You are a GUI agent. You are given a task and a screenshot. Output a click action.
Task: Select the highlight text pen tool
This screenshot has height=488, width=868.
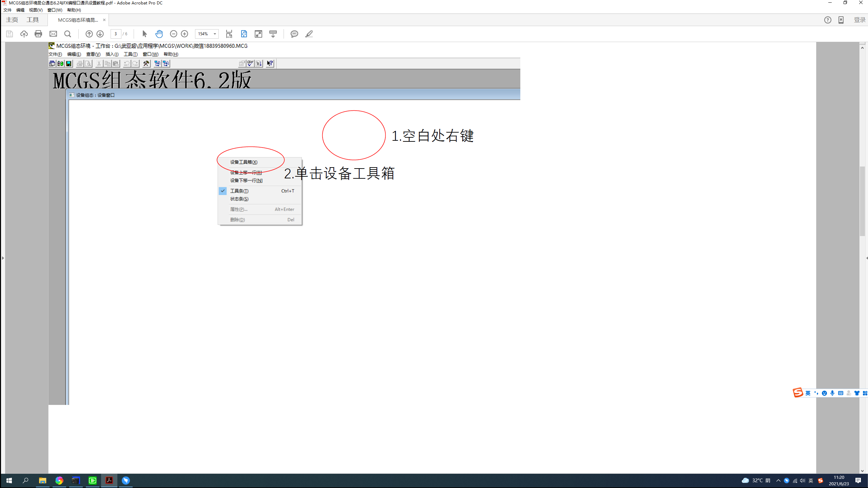click(x=309, y=34)
